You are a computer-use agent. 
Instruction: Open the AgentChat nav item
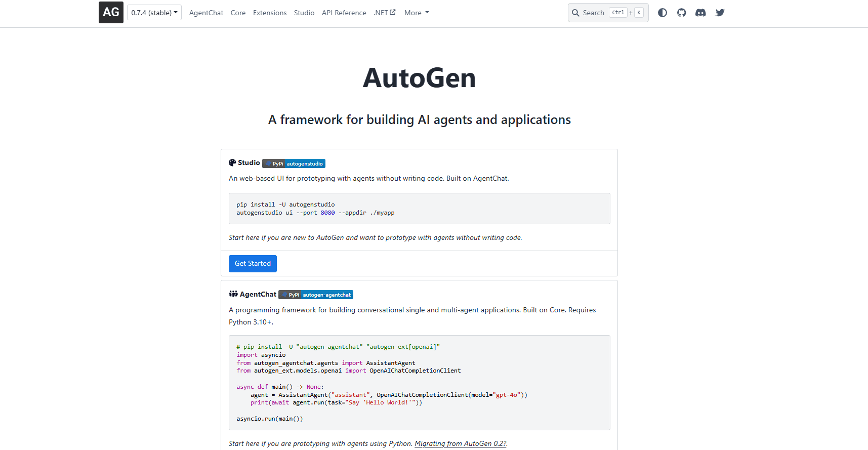[x=206, y=13]
